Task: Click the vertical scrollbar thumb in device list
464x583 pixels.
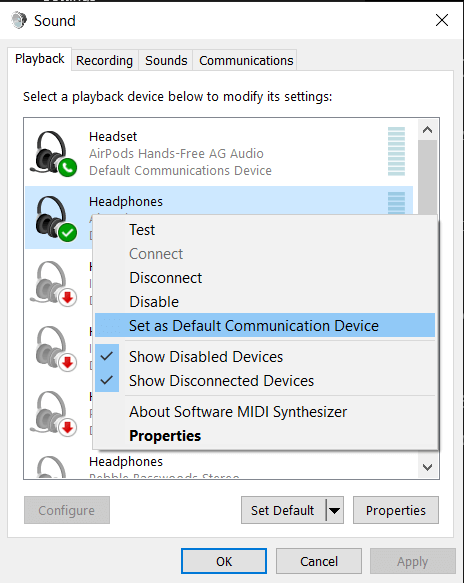Action: pos(428,177)
